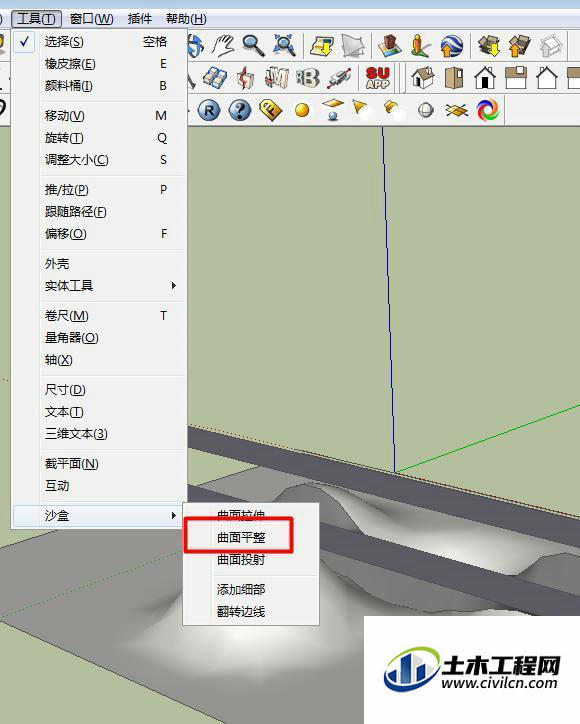The width and height of the screenshot is (580, 724).
Task: Open the 工具(T) menu
Action: pos(36,19)
